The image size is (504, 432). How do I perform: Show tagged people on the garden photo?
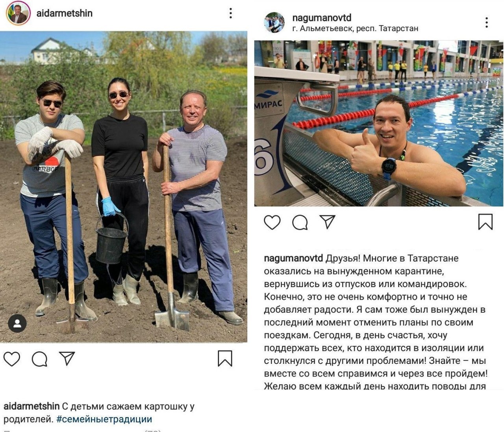[17, 324]
